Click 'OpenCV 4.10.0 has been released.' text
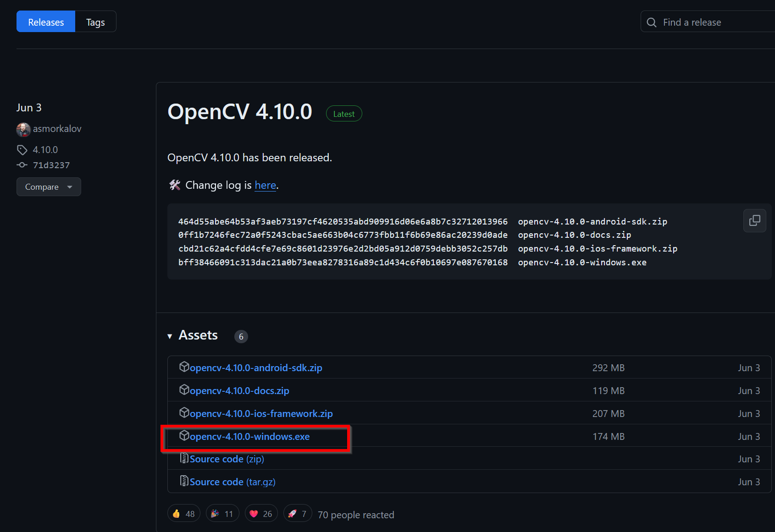Image resolution: width=775 pixels, height=532 pixels. pos(249,158)
